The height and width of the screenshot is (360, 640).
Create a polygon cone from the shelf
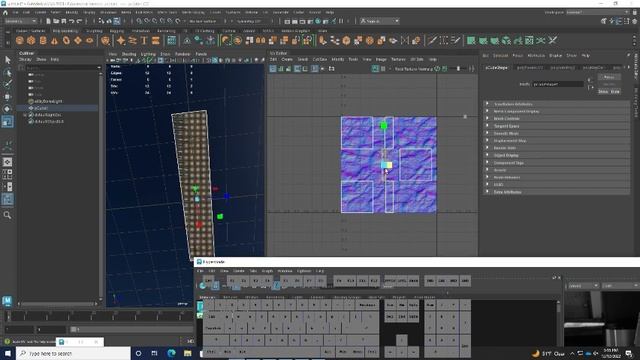tap(54, 40)
